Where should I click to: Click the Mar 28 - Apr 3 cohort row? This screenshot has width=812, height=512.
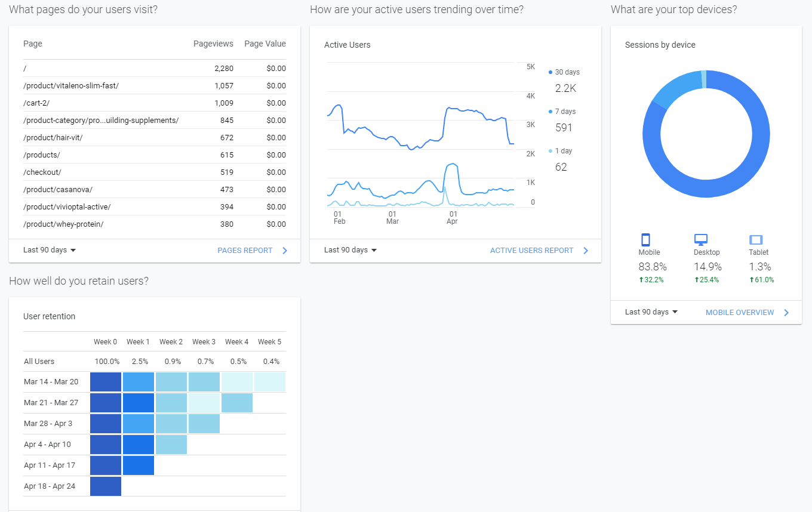point(155,424)
